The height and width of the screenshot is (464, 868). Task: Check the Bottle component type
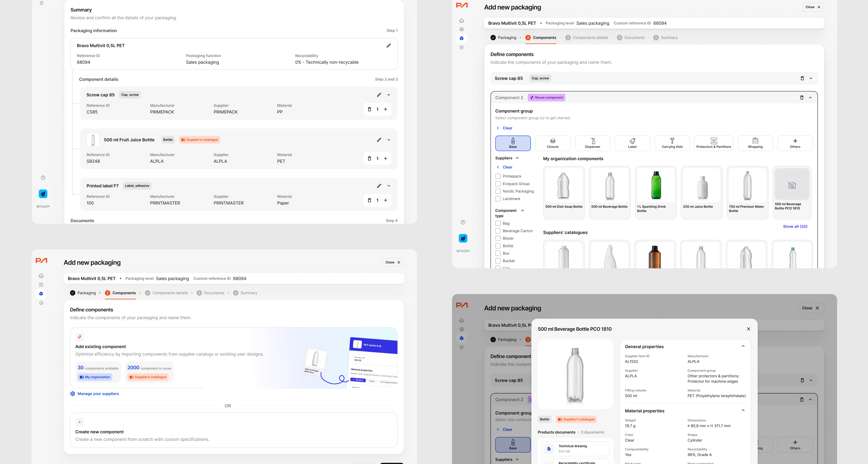pos(498,246)
